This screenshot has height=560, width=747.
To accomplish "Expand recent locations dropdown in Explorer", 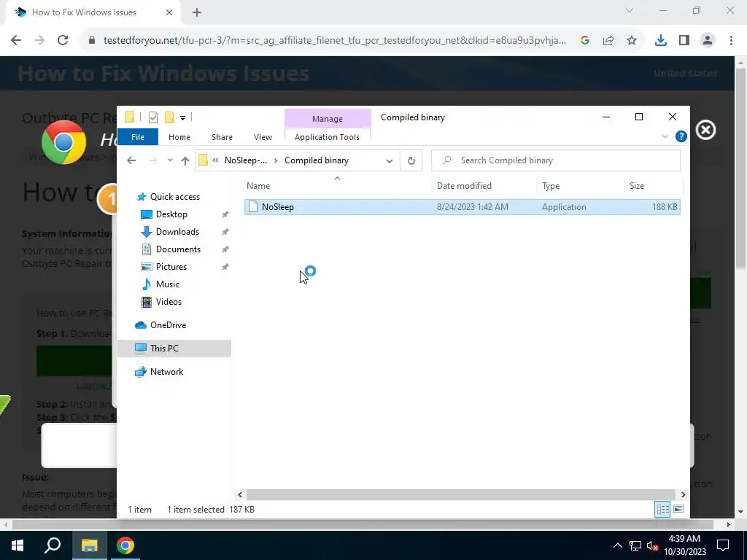I will [x=170, y=160].
